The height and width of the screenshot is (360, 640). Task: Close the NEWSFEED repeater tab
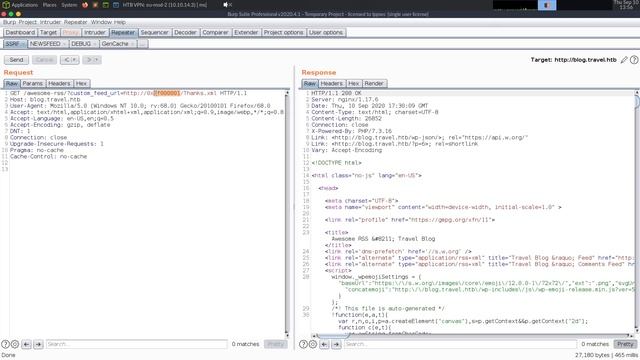tap(64, 44)
